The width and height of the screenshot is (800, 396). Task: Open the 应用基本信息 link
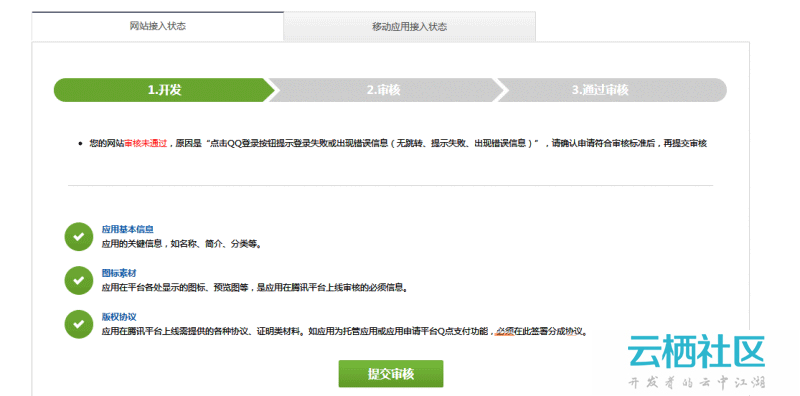(128, 230)
